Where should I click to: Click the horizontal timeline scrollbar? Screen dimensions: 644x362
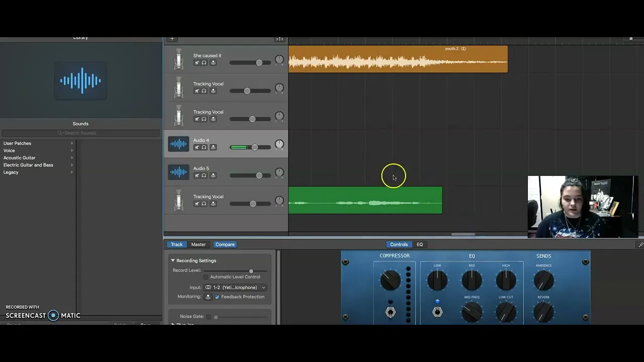tap(463, 234)
